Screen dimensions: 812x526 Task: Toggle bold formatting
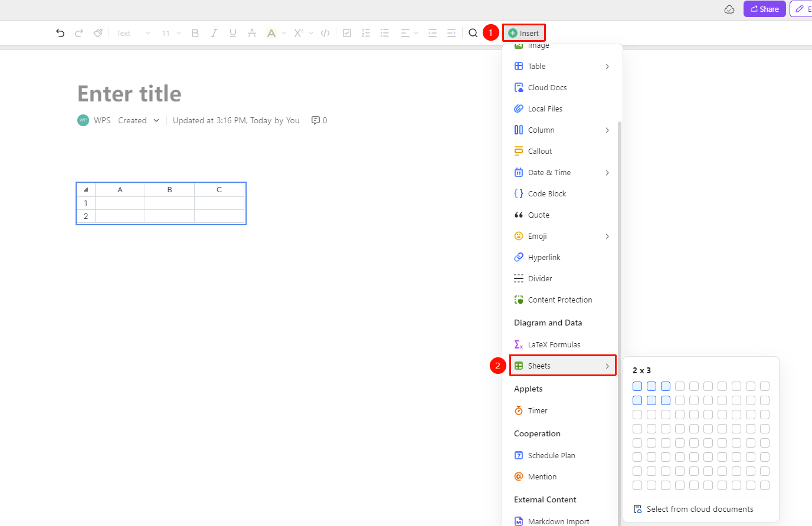195,33
